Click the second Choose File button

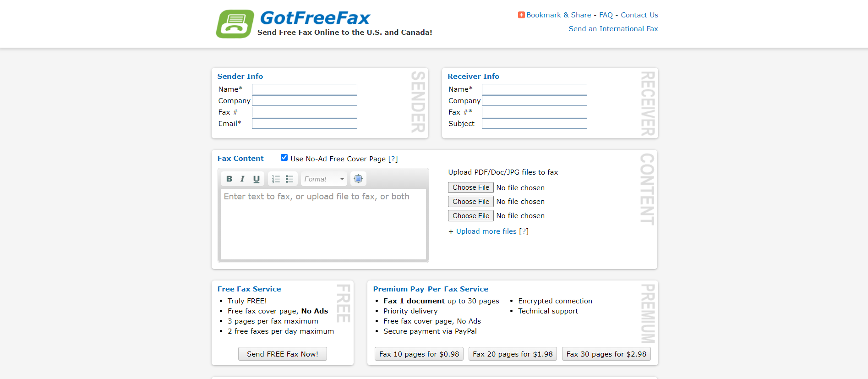tap(471, 202)
